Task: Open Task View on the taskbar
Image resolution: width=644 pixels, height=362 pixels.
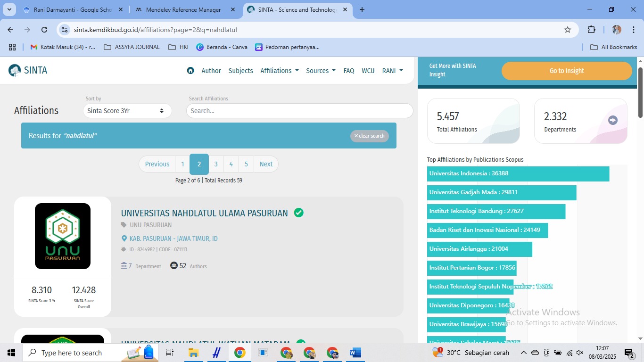Action: pyautogui.click(x=170, y=353)
